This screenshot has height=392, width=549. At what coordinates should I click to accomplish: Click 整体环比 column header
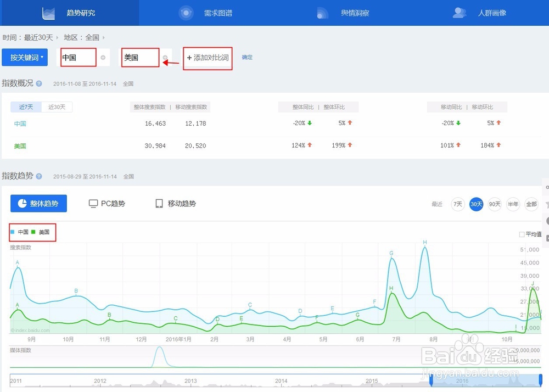(x=334, y=107)
